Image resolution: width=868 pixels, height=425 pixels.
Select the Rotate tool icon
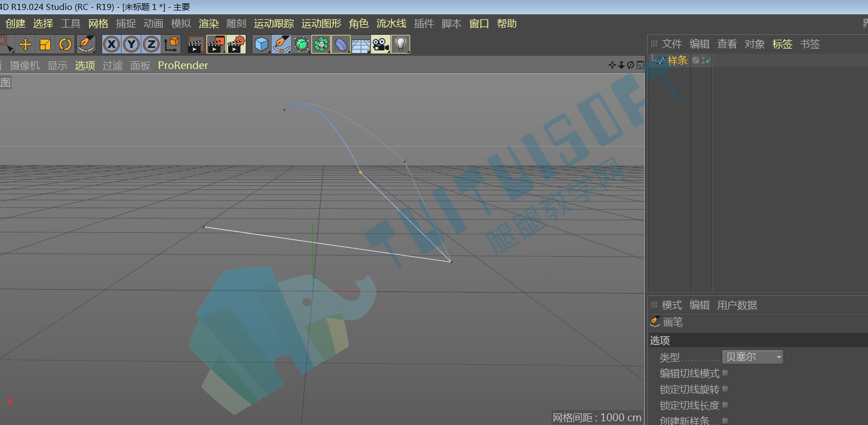[65, 44]
